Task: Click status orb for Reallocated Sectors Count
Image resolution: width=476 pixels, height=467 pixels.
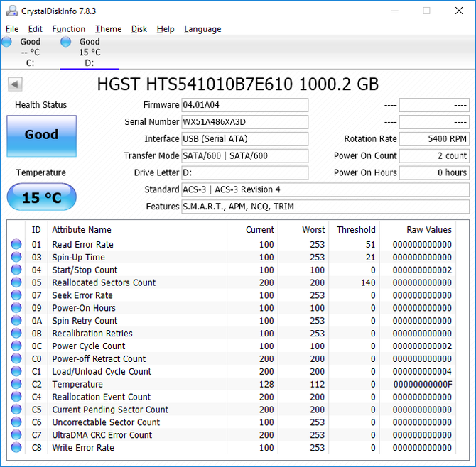Action: coord(16,282)
